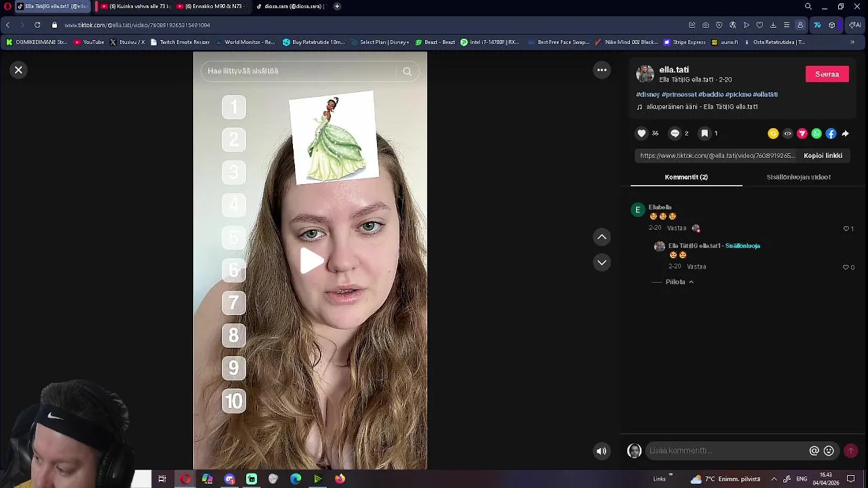The image size is (868, 488).
Task: Post comment with red arrow button
Action: coord(850,451)
